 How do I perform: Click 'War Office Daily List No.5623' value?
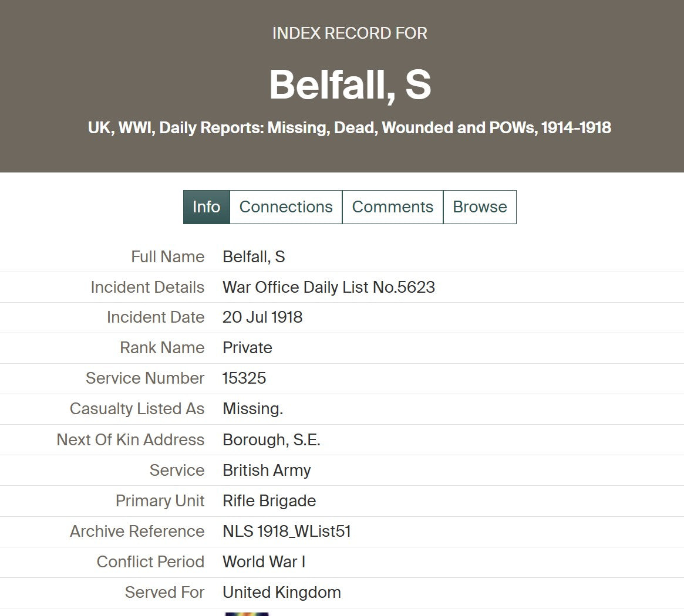(329, 287)
